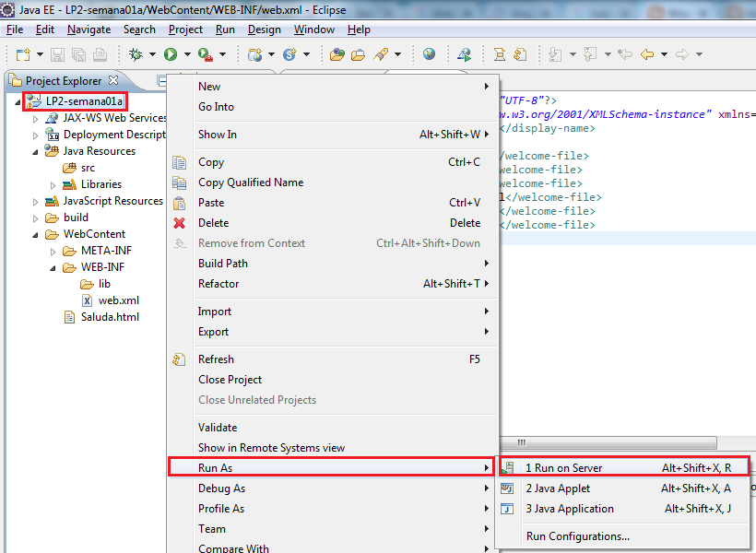
Task: Print the open web.xml file
Action: click(x=99, y=54)
